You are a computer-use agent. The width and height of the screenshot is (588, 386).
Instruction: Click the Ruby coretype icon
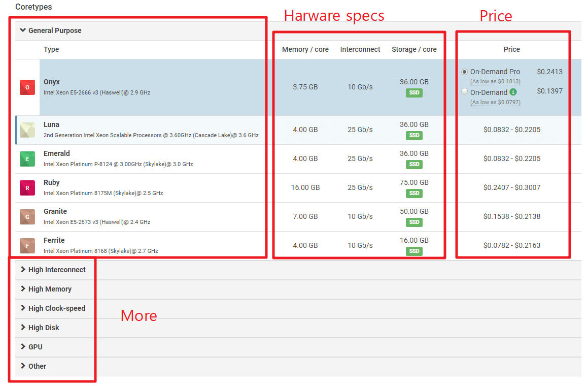(x=27, y=188)
